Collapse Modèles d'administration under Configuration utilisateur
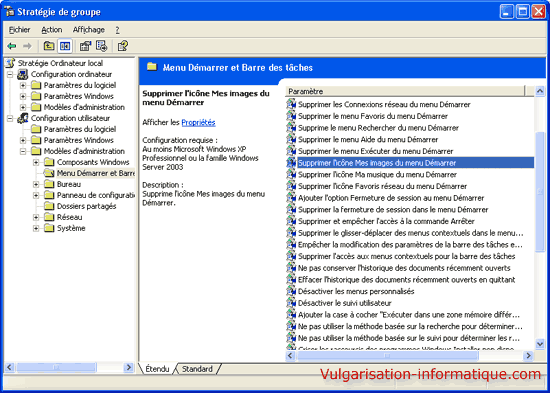Screen dimensions: 550x393 pos(23,151)
